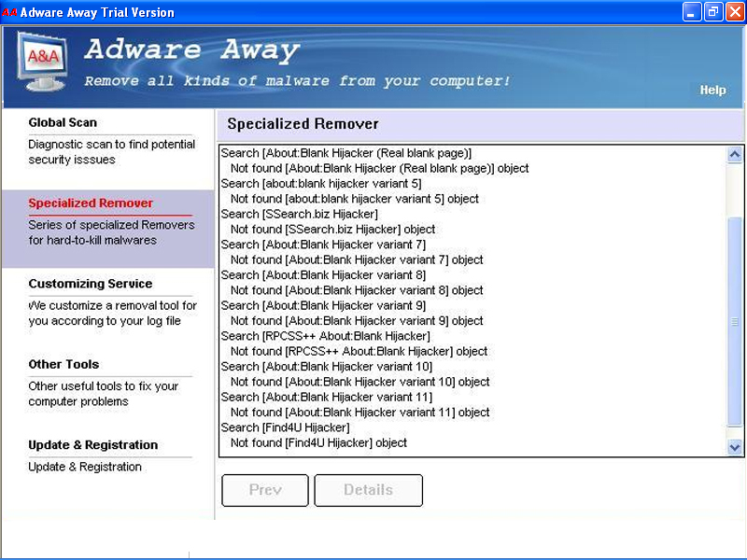Click 'Other useful tools to fix your' text
Screen dimensions: 747x560
point(104,386)
